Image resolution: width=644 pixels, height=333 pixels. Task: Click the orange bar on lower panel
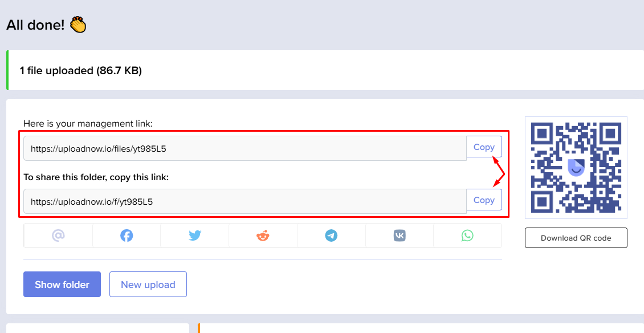pyautogui.click(x=199, y=328)
